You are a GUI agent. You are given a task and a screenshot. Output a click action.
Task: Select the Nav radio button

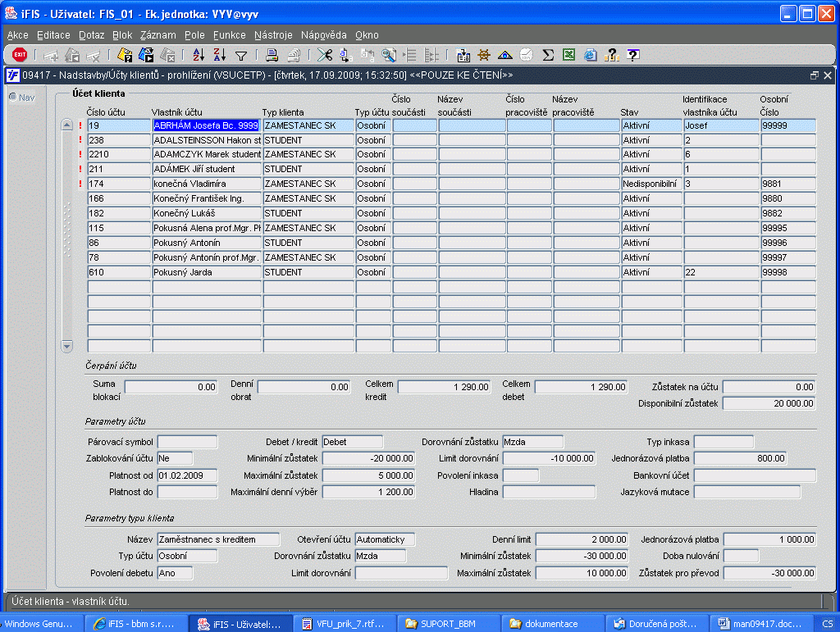(x=13, y=97)
